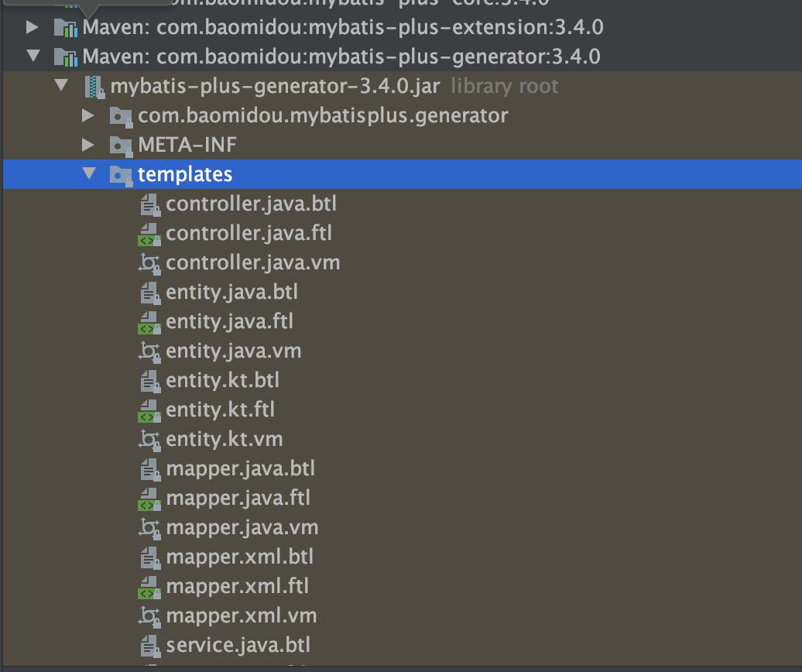
Task: Click the Velocity icon of entity.kt.vm
Action: coord(149,440)
